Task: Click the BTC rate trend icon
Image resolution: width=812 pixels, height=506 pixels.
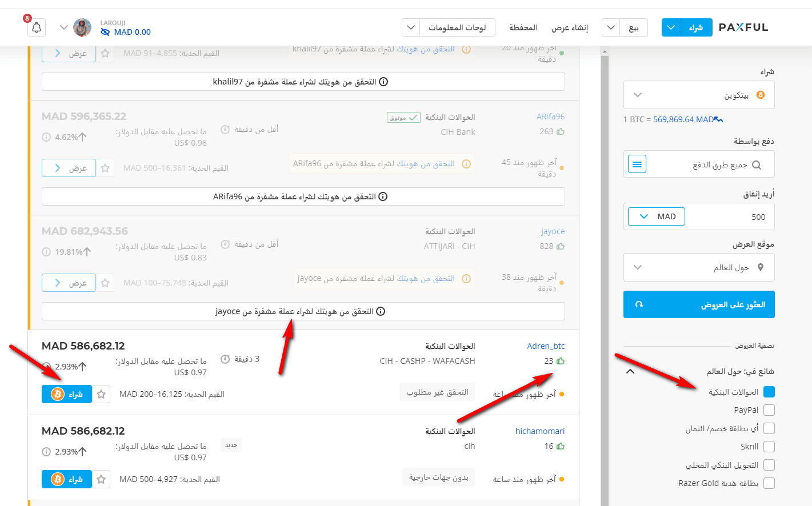Action: [719, 119]
